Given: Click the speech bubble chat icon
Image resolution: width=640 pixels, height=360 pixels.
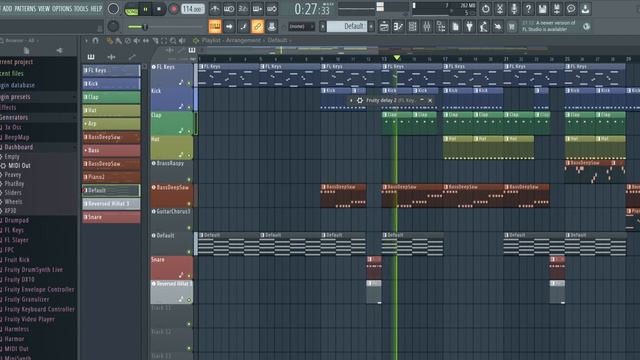Looking at the screenshot, I should pos(571,9).
